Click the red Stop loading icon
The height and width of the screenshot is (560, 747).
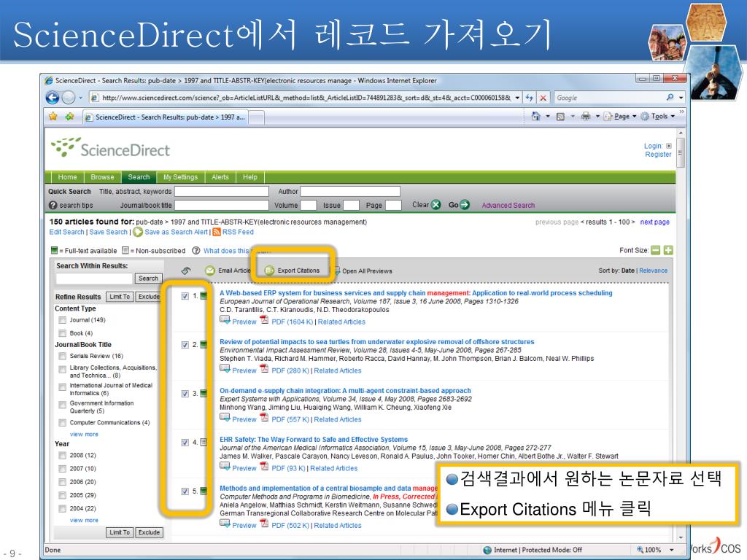543,98
